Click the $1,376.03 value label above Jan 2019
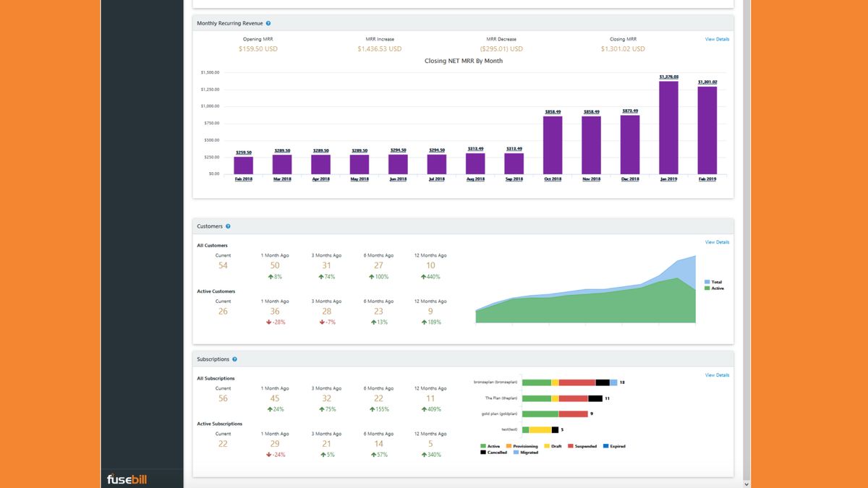This screenshot has height=488, width=868. click(668, 77)
